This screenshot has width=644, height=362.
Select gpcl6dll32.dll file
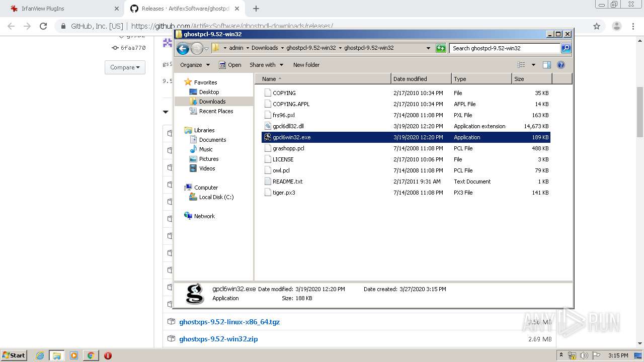[406, 126]
